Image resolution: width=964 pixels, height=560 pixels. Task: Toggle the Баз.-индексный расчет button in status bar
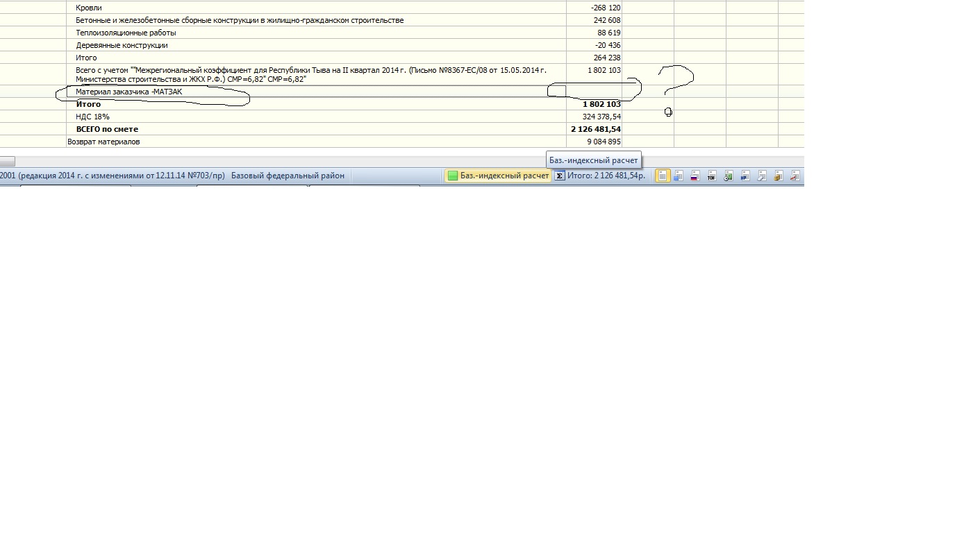pyautogui.click(x=498, y=176)
